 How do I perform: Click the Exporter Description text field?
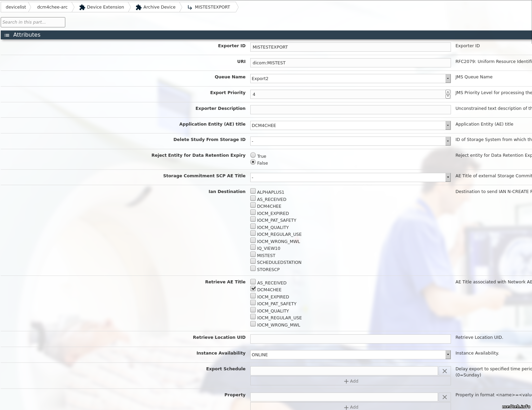click(350, 110)
